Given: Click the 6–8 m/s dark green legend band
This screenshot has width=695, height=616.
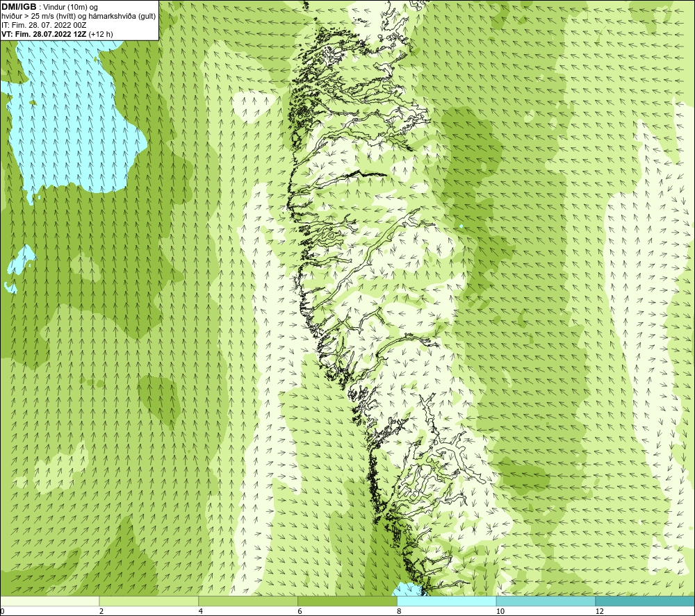Looking at the screenshot, I should (x=347, y=601).
